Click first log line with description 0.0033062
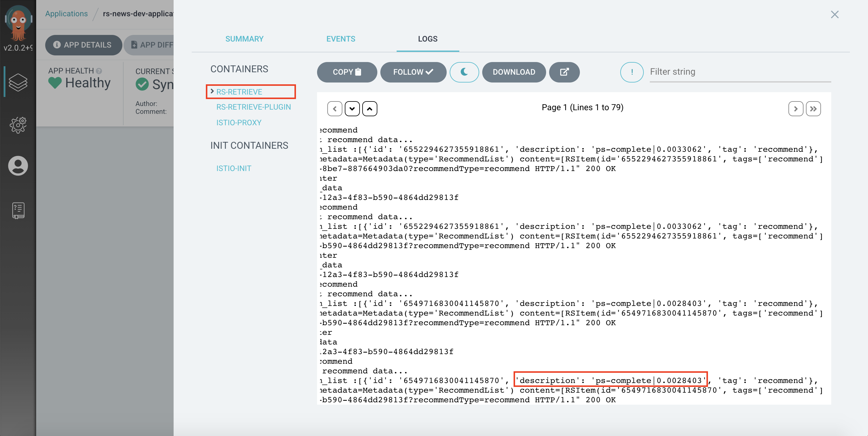This screenshot has height=436, width=868. point(569,149)
